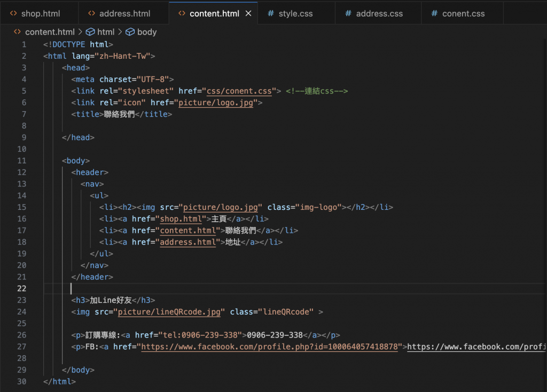Screen dimensions: 547x392
Task: Click the </ul> closing tag
Action: [x=101, y=254]
